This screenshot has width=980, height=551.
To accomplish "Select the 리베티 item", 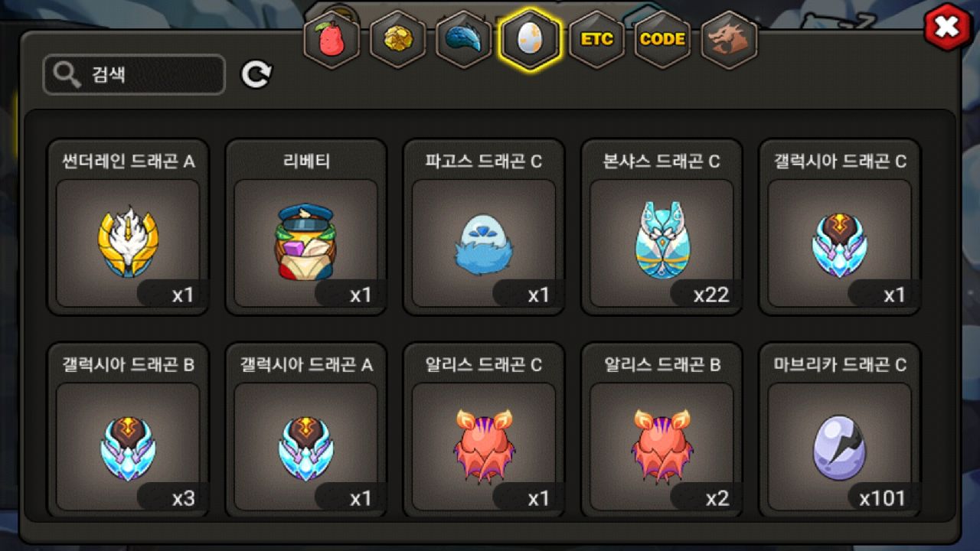I will pos(305,227).
